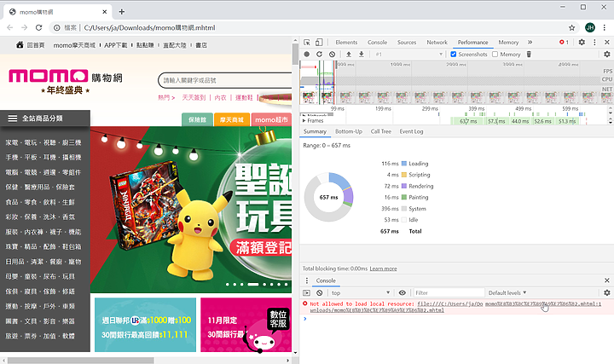
Task: Show the console sidebar icon
Action: click(x=307, y=292)
